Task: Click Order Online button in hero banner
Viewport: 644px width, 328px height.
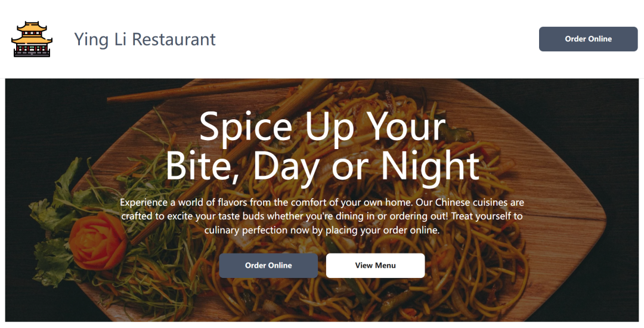Action: point(268,265)
